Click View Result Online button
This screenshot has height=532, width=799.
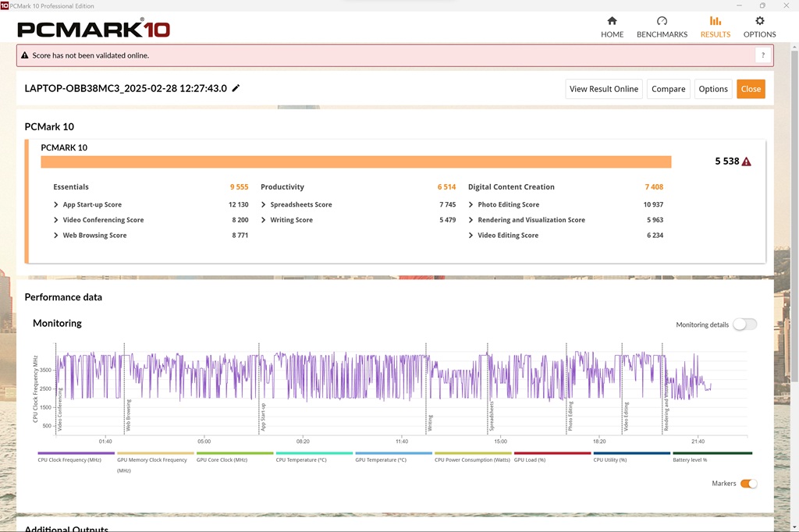pyautogui.click(x=603, y=89)
